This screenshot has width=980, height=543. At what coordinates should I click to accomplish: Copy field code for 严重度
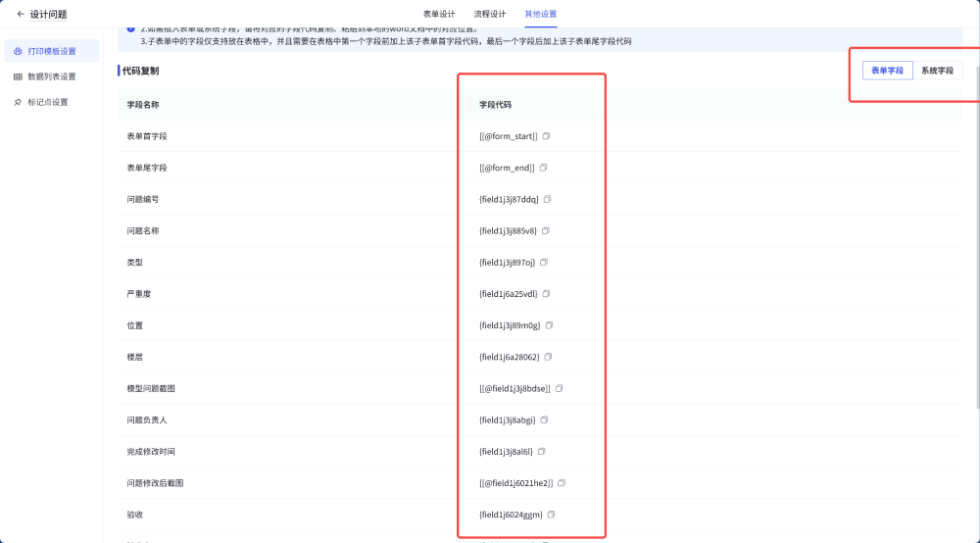coord(547,294)
